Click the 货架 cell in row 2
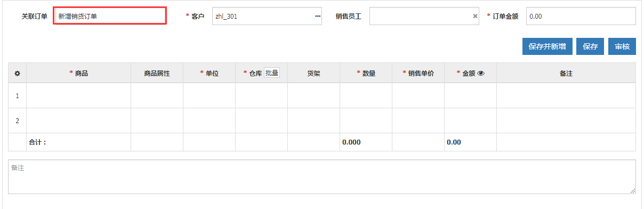Image resolution: width=644 pixels, height=209 pixels. 314,120
